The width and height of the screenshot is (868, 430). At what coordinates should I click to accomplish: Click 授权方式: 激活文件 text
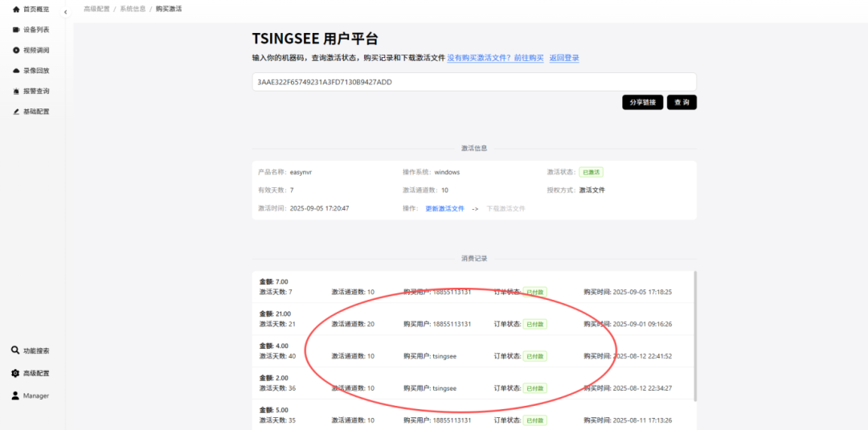[x=575, y=190]
